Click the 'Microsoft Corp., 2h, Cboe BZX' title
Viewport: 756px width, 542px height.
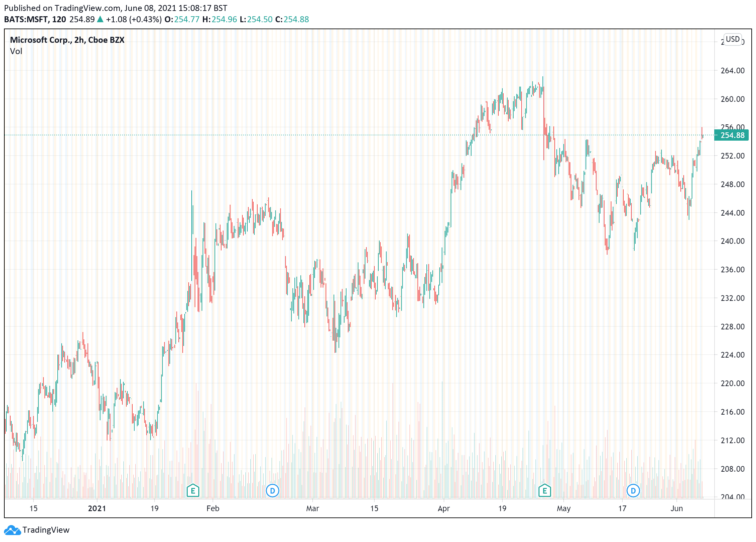(x=67, y=40)
